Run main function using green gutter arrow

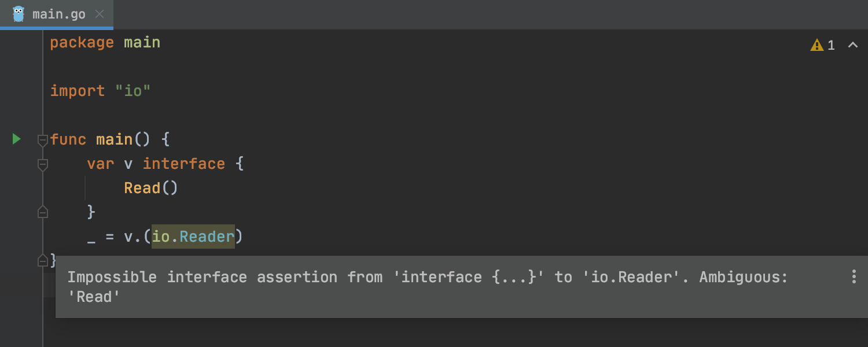tap(16, 139)
